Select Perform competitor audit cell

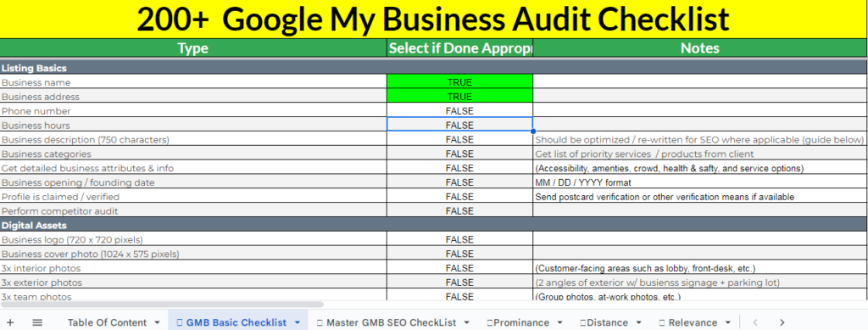193,211
